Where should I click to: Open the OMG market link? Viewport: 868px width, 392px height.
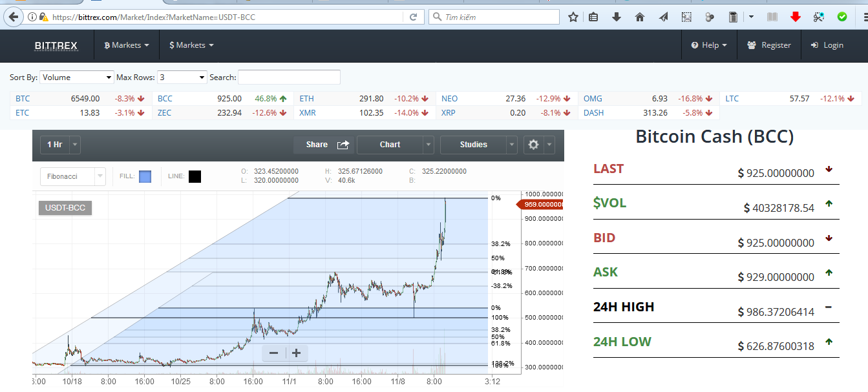(593, 99)
